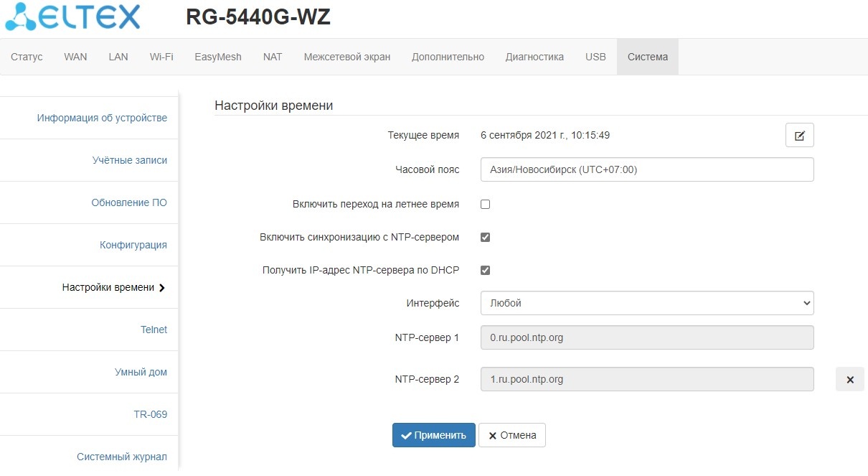Open the Telnet settings link
The width and height of the screenshot is (868, 476).
click(x=154, y=330)
